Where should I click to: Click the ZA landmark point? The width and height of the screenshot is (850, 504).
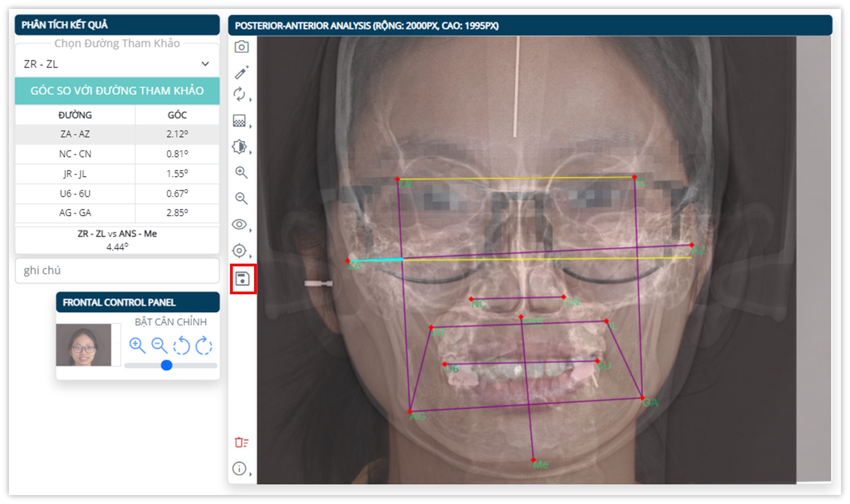tap(348, 261)
